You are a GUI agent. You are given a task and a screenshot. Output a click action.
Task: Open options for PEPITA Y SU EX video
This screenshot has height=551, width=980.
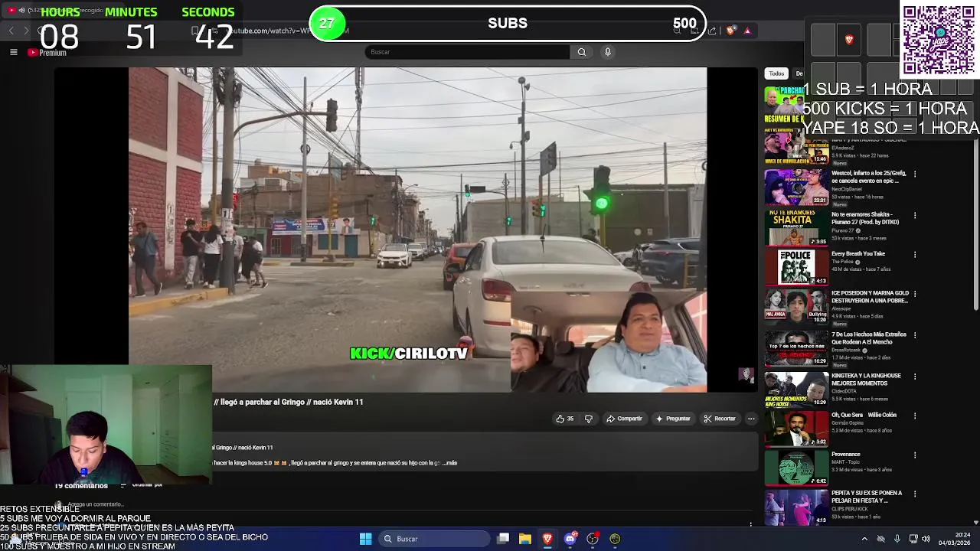[914, 494]
